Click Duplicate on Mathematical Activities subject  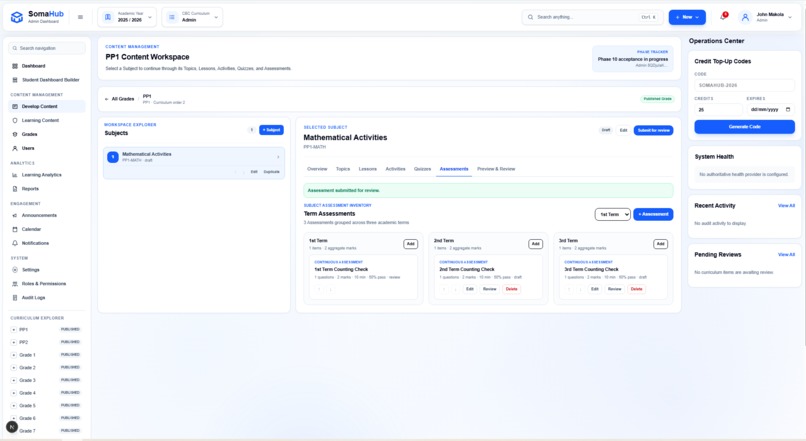pyautogui.click(x=271, y=172)
